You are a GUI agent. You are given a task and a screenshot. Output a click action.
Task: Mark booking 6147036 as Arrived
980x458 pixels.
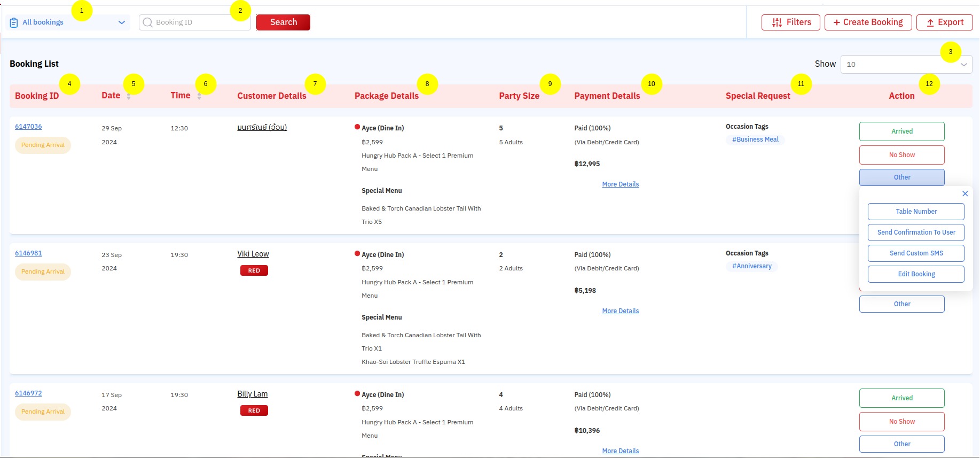901,131
